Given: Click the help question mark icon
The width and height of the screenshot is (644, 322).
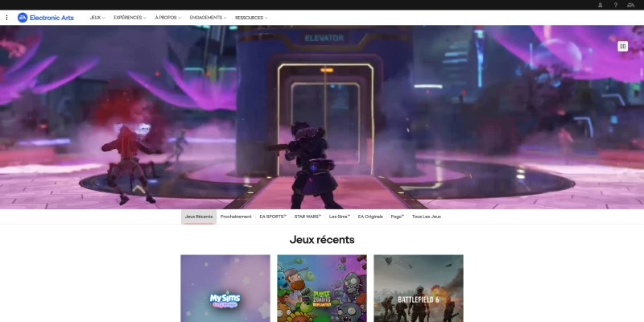Looking at the screenshot, I should click(615, 5).
